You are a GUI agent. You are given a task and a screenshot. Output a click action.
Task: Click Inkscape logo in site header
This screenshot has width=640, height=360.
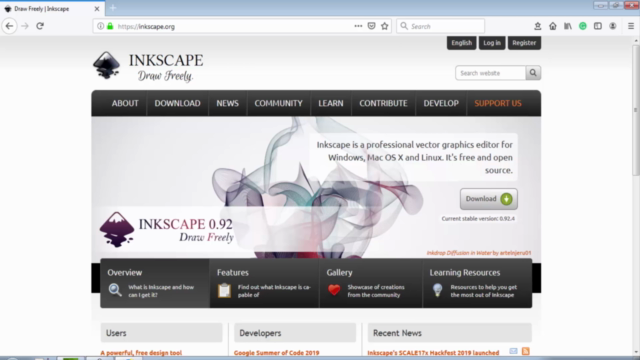pyautogui.click(x=148, y=67)
